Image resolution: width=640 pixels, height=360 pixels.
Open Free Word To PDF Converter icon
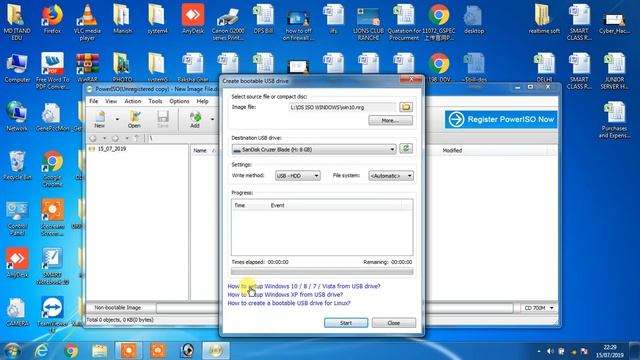coord(52,71)
